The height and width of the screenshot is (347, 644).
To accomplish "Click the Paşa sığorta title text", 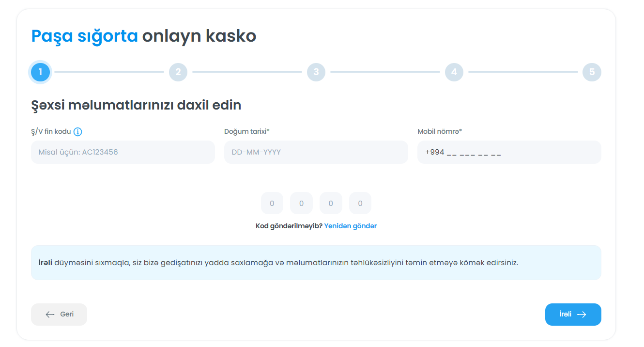I will pos(85,36).
